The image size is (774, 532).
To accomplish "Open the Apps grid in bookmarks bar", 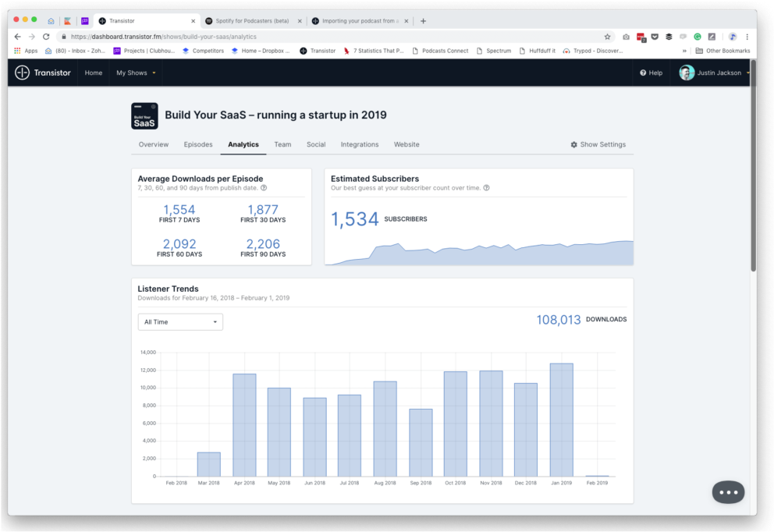I will pos(26,51).
